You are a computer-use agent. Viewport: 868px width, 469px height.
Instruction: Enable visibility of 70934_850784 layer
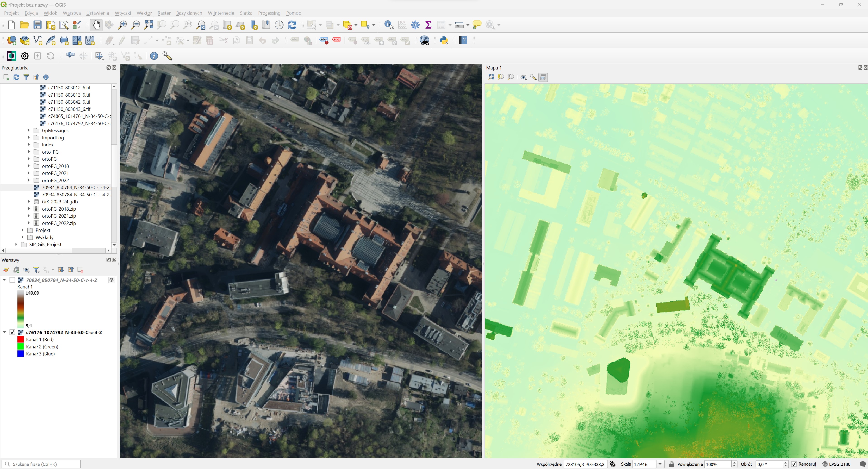(x=12, y=280)
